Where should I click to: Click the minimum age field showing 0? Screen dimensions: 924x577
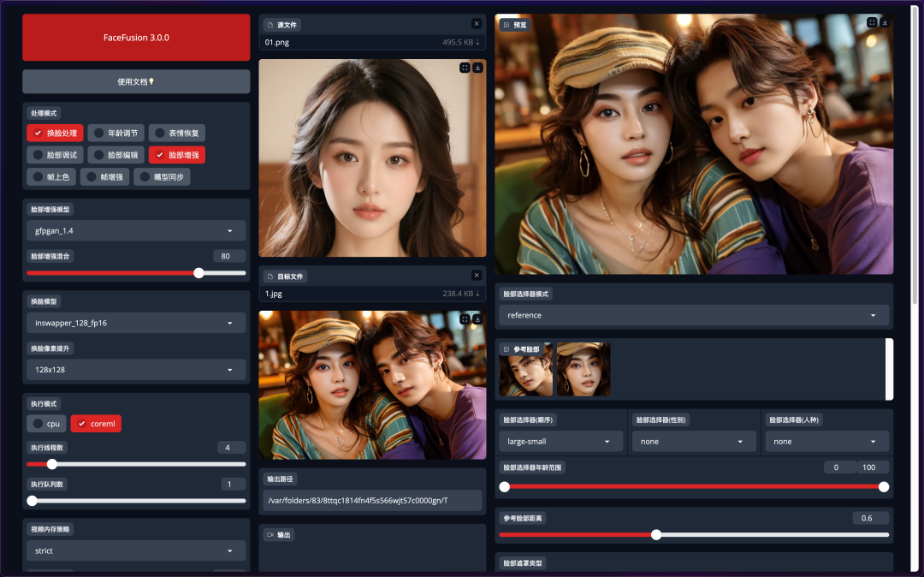pos(840,467)
